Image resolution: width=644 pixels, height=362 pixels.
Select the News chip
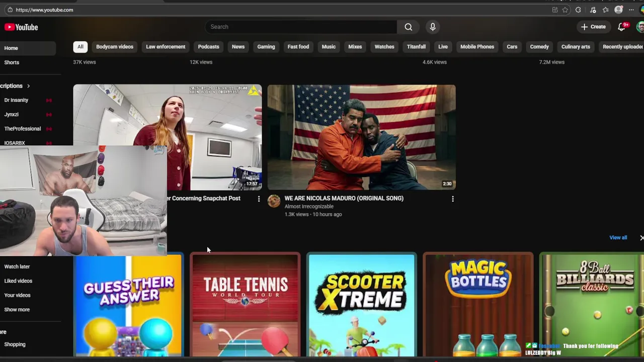[238, 47]
